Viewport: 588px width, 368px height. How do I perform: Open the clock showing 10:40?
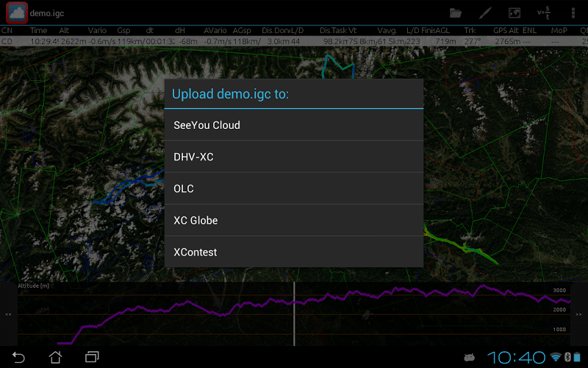516,357
